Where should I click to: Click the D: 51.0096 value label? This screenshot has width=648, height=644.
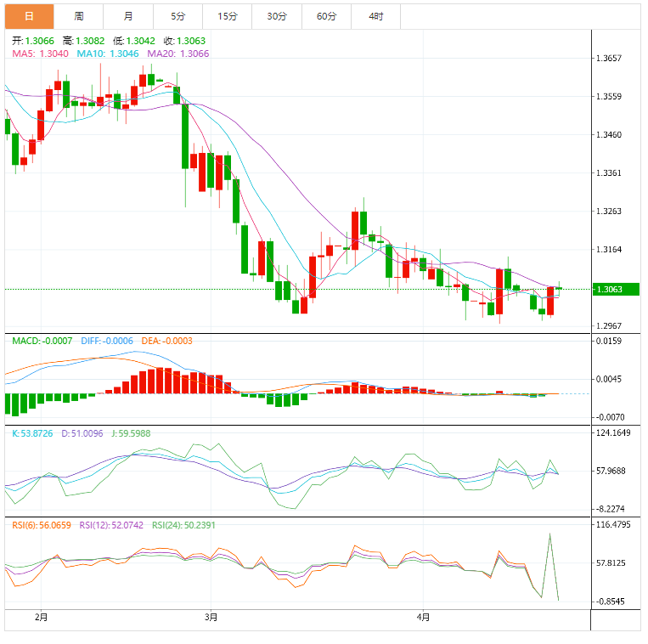click(82, 433)
